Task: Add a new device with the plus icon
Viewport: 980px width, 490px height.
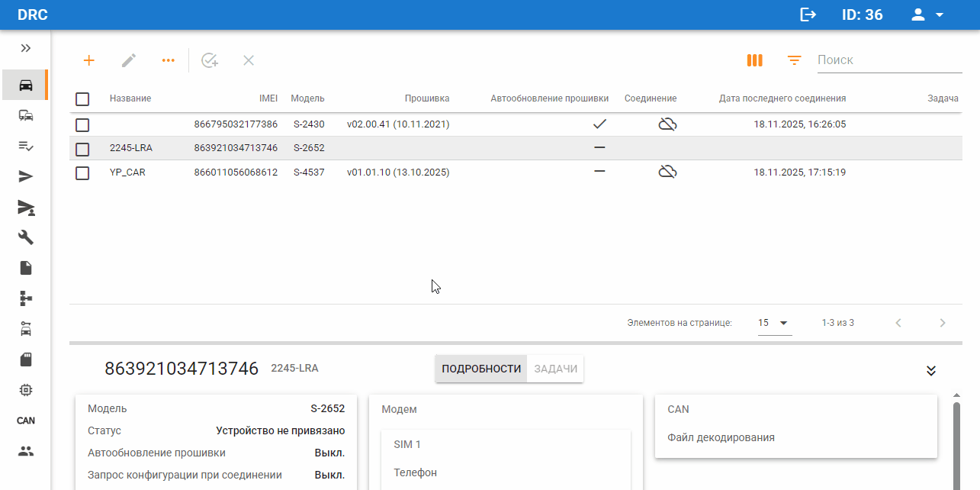Action: [89, 60]
